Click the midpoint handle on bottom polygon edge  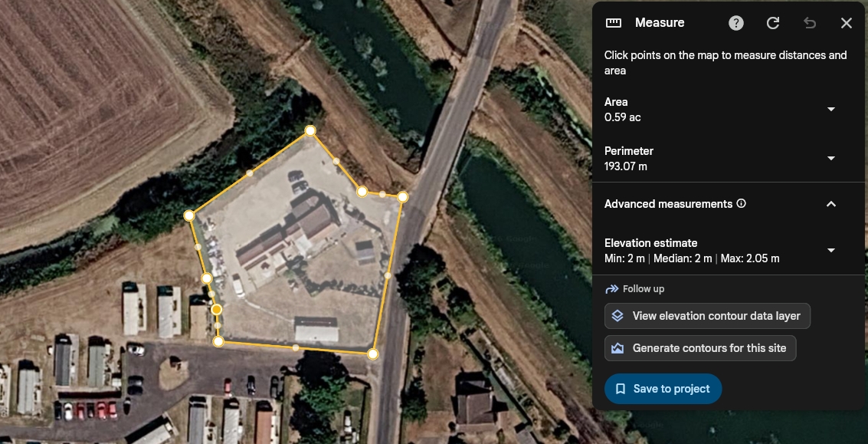[x=296, y=347]
